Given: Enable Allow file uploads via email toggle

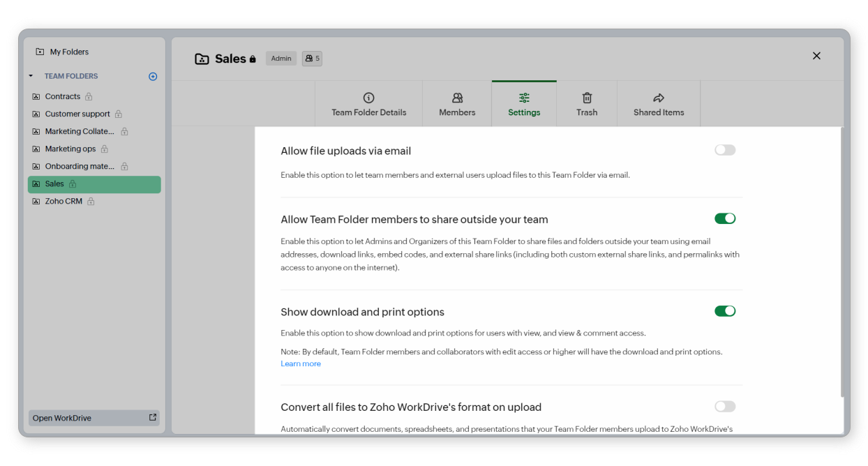Looking at the screenshot, I should (x=724, y=150).
